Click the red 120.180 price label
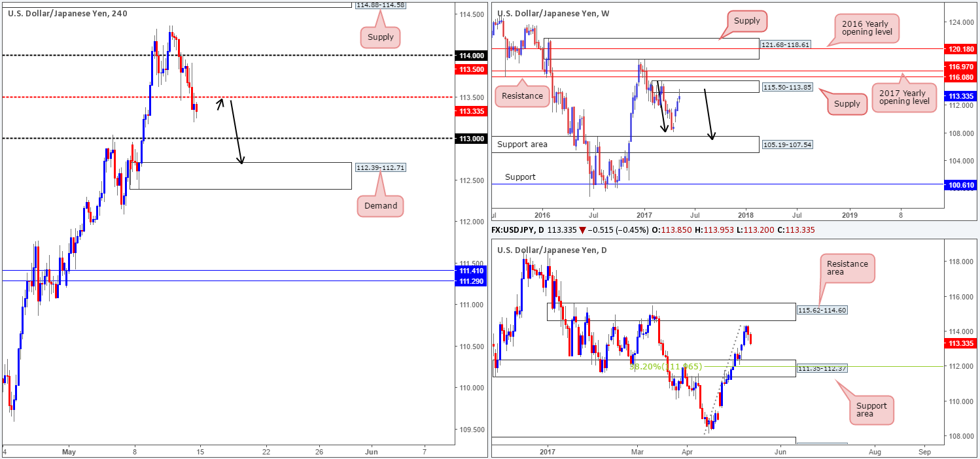This screenshot has height=459, width=980. (x=962, y=49)
